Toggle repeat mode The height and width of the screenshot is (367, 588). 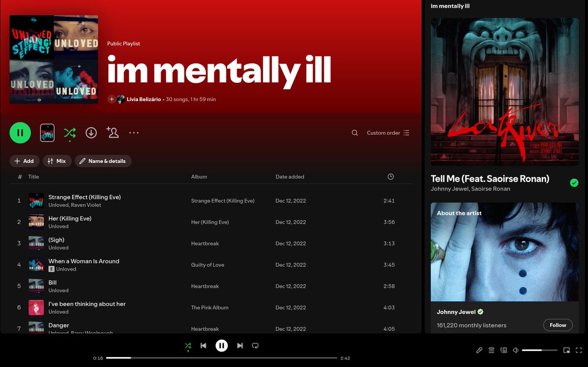point(255,345)
